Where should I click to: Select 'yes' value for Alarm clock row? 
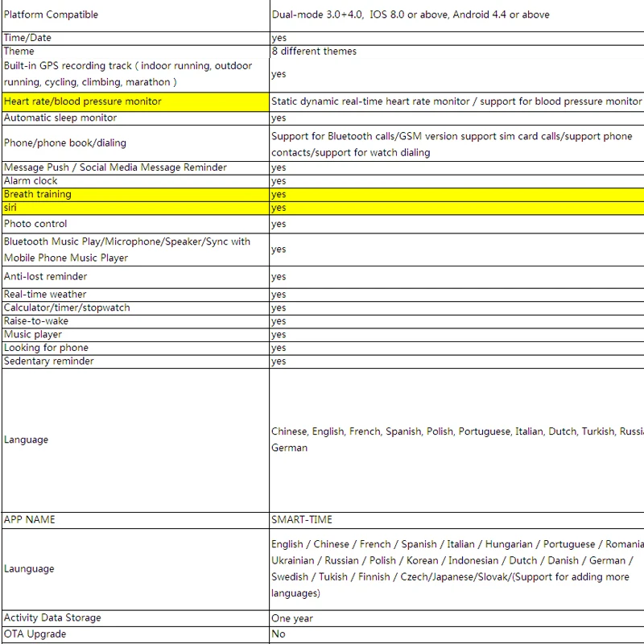(456, 182)
